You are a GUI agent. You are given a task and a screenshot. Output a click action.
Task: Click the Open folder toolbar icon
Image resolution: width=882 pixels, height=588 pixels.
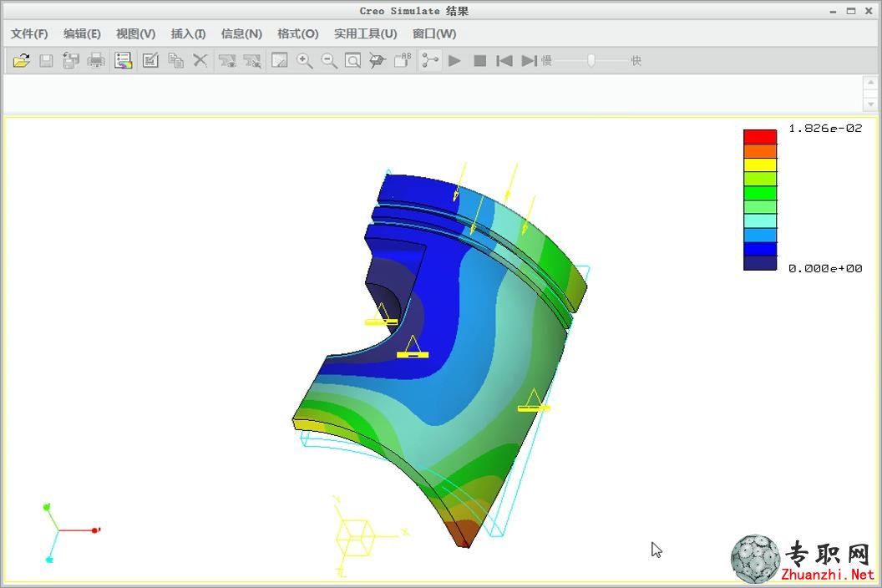tap(22, 60)
